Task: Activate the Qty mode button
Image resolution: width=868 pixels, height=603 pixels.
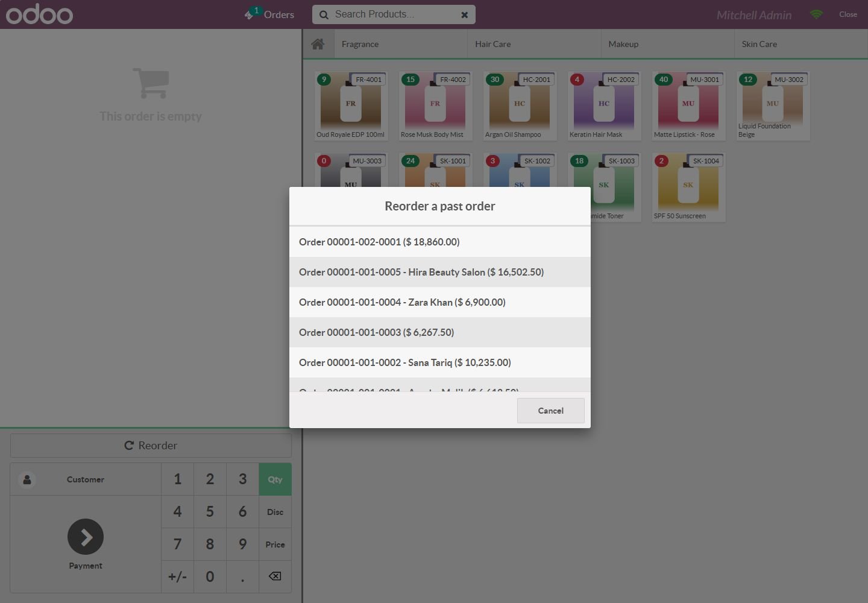Action: (275, 479)
